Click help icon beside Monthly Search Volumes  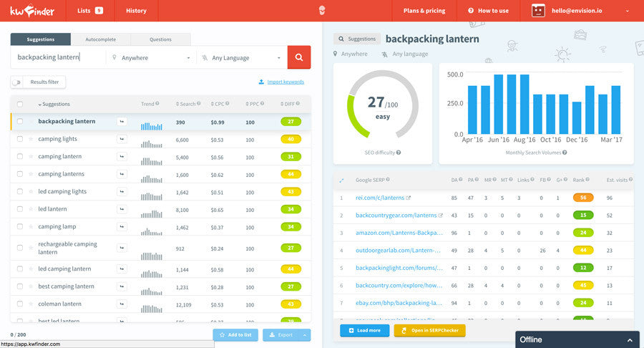coord(565,153)
